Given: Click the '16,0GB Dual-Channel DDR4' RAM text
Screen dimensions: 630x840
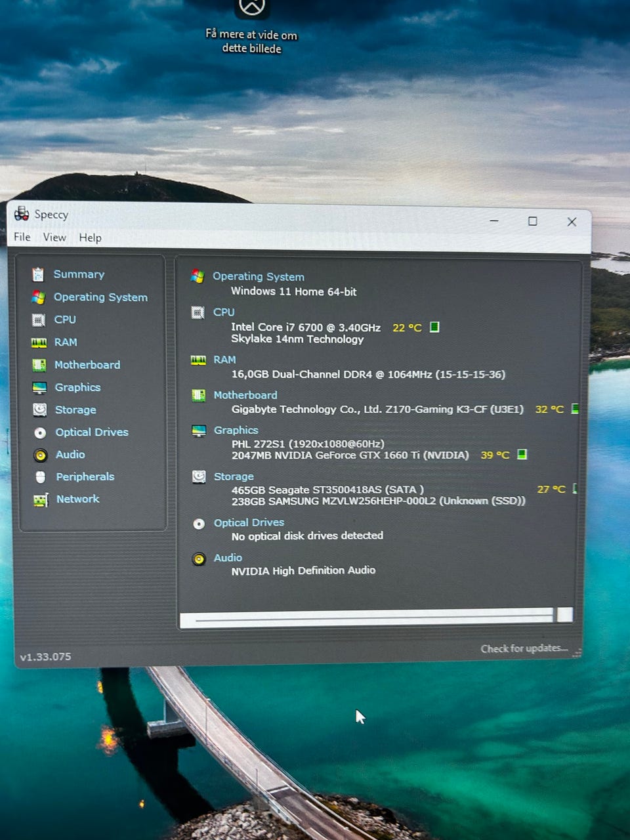Looking at the screenshot, I should click(368, 375).
